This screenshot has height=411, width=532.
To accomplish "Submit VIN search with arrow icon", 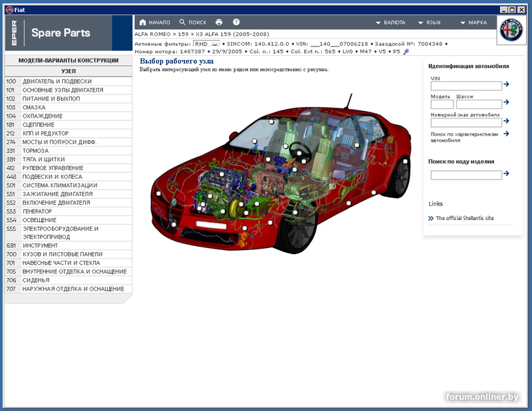I will click(x=507, y=84).
